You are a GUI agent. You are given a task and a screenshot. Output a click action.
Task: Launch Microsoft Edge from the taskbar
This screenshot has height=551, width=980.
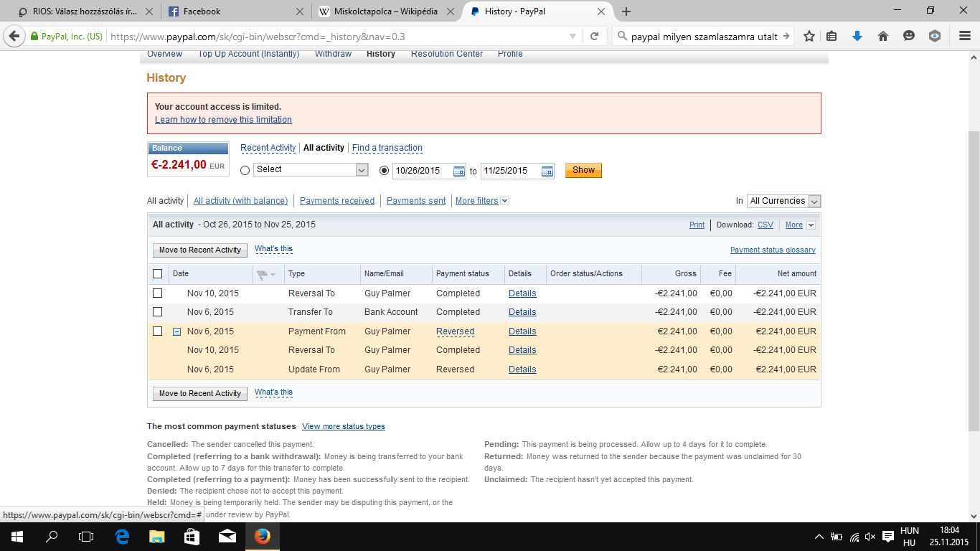click(122, 536)
